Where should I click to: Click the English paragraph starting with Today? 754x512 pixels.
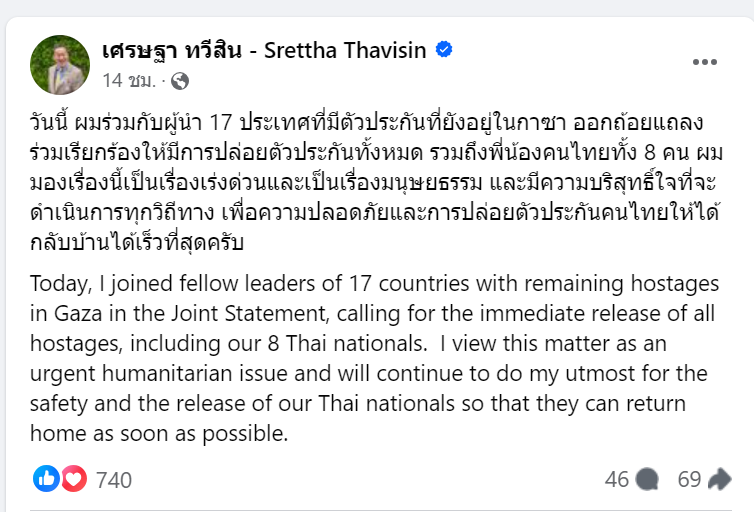pyautogui.click(x=368, y=358)
